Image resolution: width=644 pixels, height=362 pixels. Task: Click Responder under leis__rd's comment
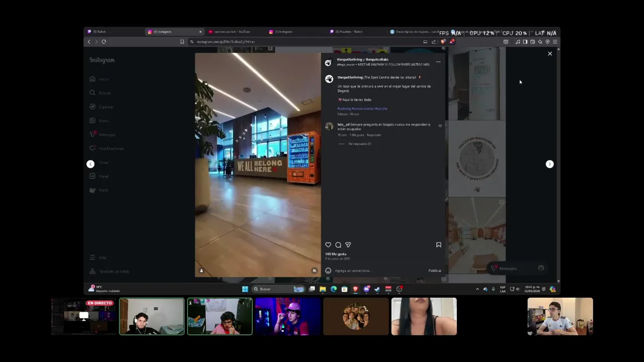click(x=374, y=135)
